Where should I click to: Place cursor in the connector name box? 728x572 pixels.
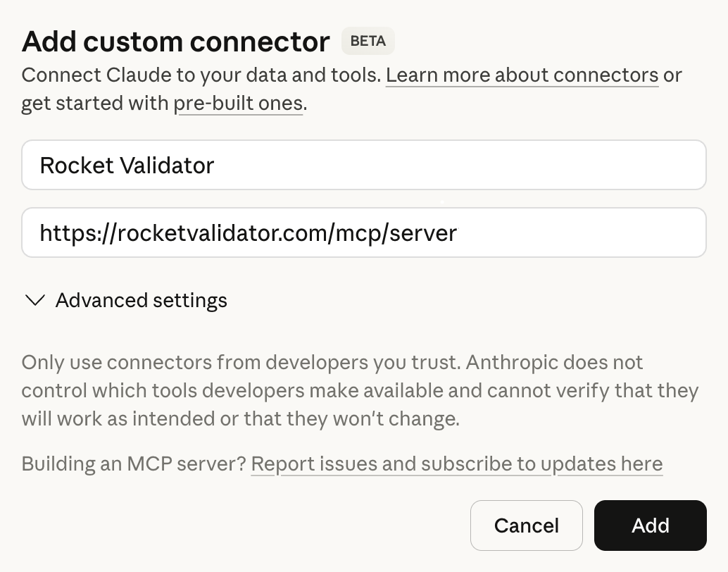coord(363,165)
